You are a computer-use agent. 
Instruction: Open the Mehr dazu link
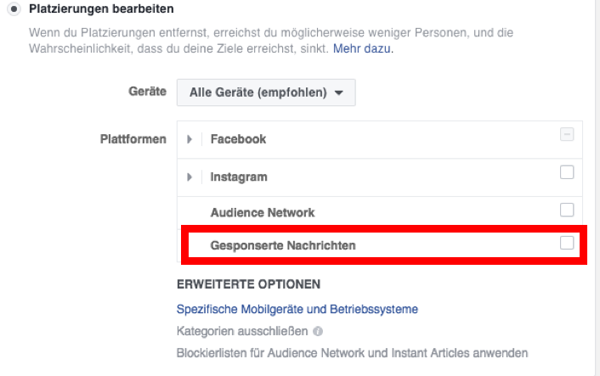[362, 49]
